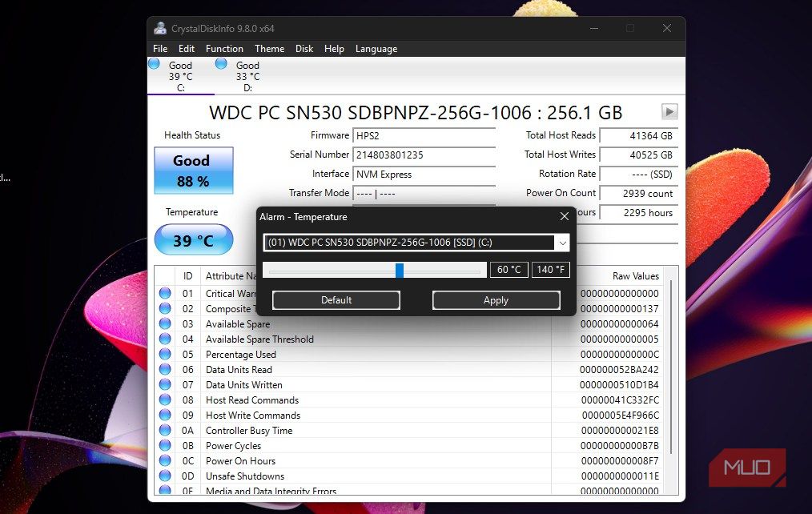Click the blue status orb for drive D:
This screenshot has height=514, width=812.
221,64
